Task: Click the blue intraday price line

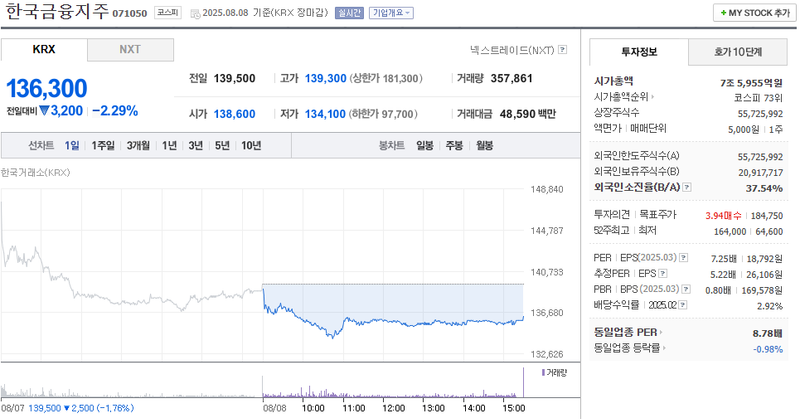Action: coord(393,321)
